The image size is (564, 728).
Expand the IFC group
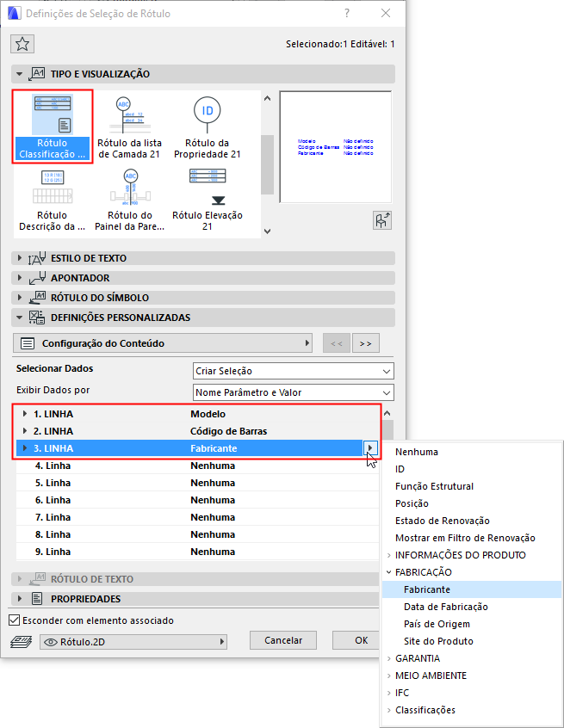pyautogui.click(x=389, y=692)
